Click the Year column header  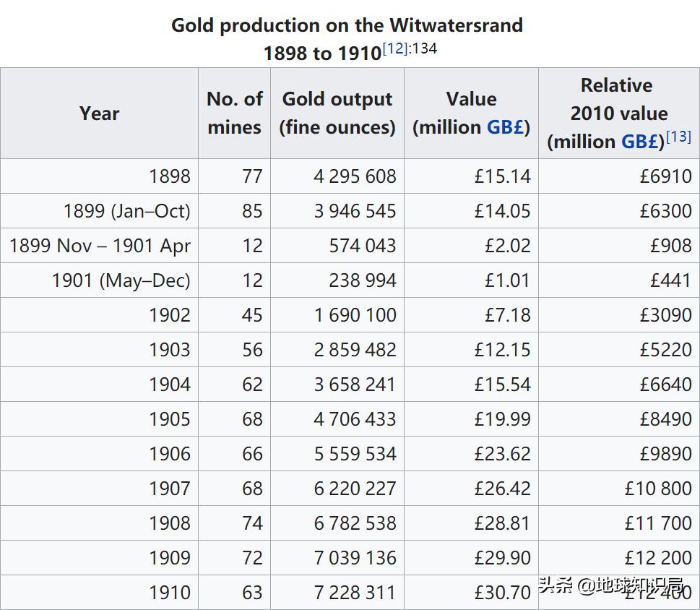(100, 113)
